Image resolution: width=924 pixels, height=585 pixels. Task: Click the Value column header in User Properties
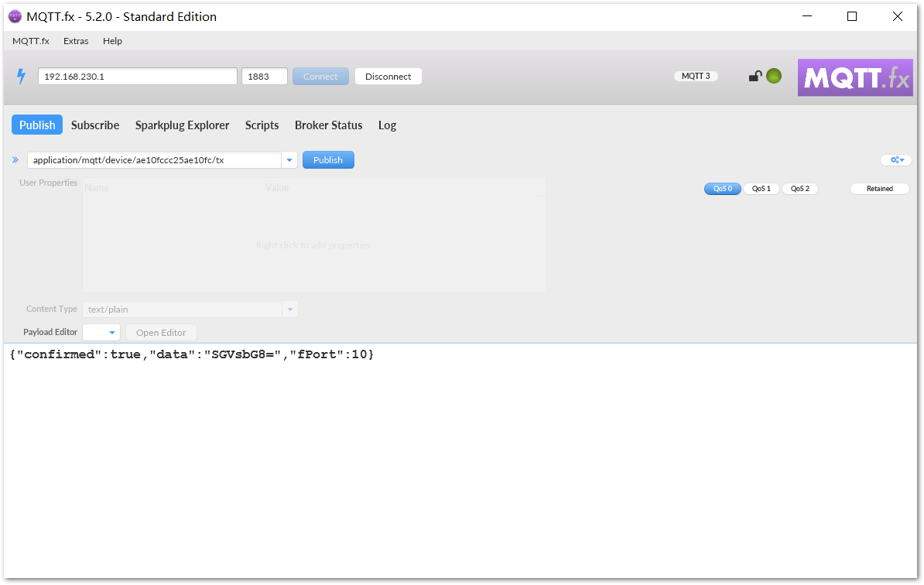[277, 187]
